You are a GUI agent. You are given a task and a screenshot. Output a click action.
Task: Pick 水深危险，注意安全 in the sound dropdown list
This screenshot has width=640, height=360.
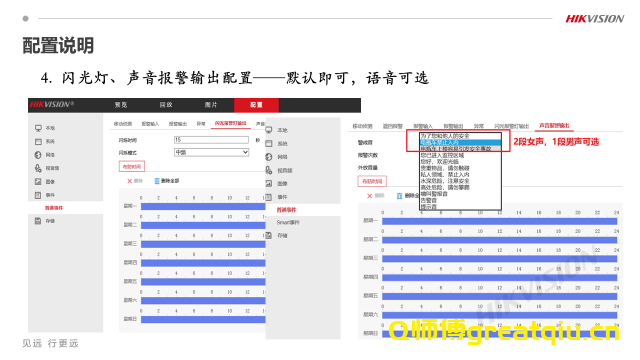pyautogui.click(x=445, y=181)
